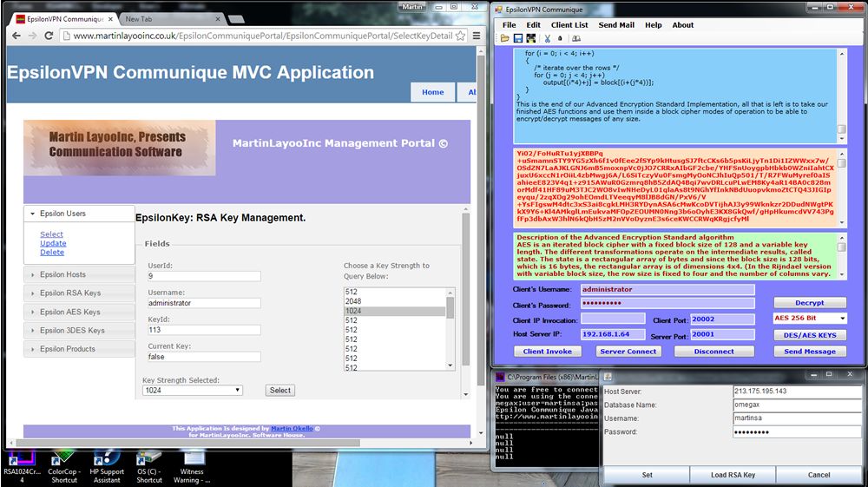Click the browser forward arrow
The height and width of the screenshot is (487, 868).
coord(32,36)
